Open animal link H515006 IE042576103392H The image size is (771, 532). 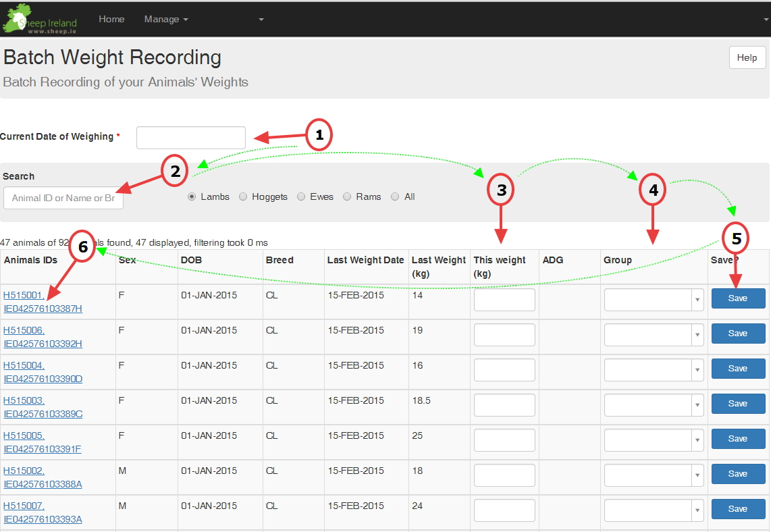tap(43, 337)
